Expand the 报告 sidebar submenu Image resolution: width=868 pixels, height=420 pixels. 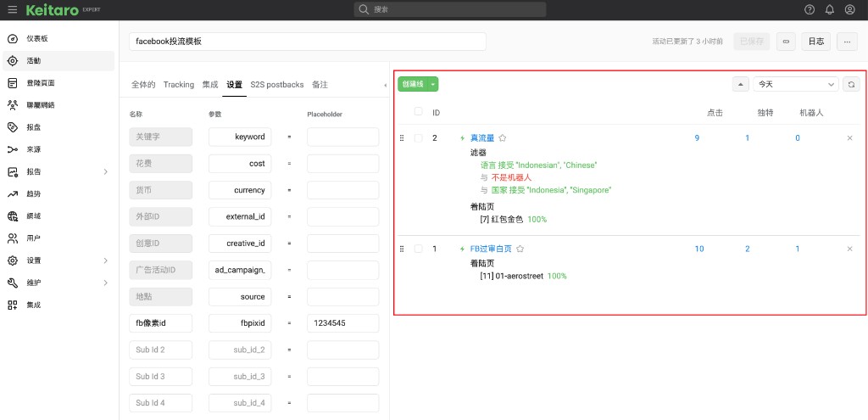(x=106, y=171)
